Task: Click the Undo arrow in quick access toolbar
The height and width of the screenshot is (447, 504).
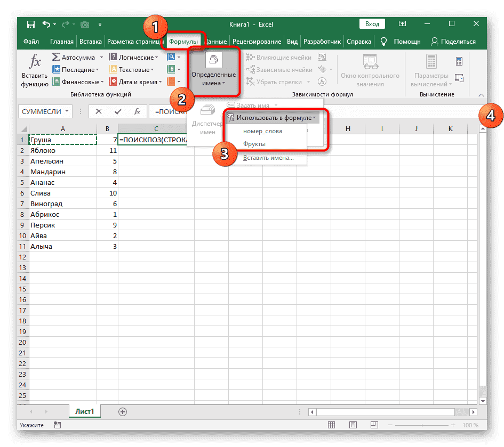Action: [x=46, y=25]
